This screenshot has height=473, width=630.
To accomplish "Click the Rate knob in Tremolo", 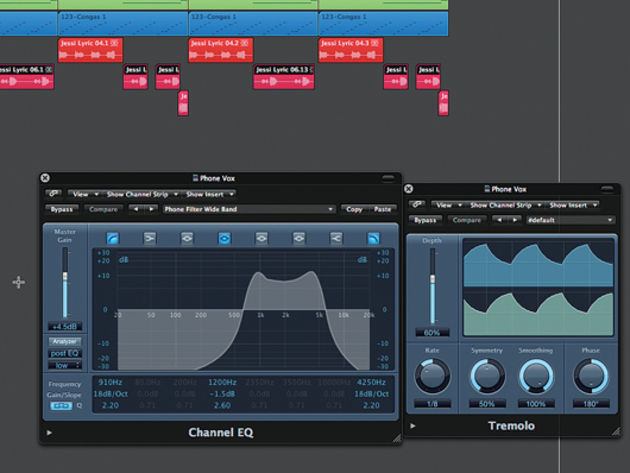I will click(x=432, y=376).
